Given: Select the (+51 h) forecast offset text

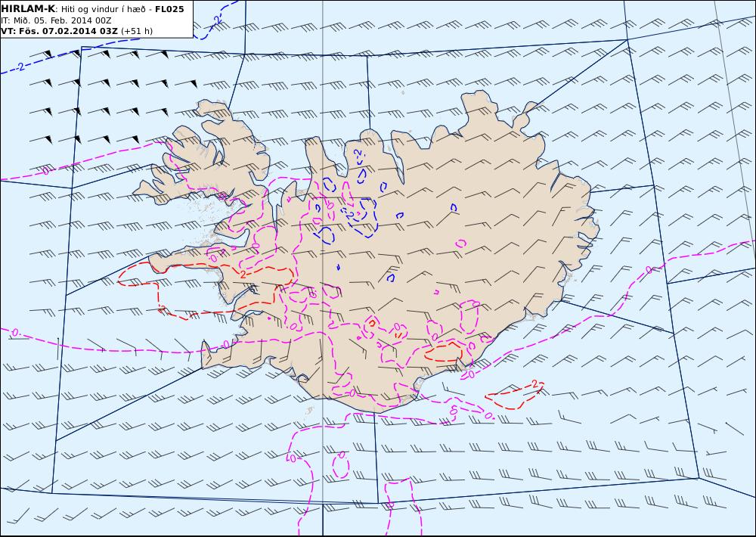Looking at the screenshot, I should pyautogui.click(x=136, y=31).
